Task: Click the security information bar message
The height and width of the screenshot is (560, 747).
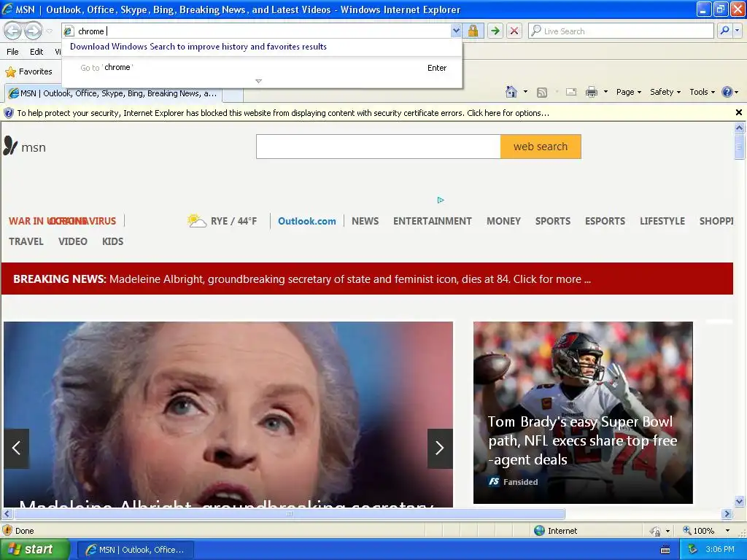Action: (283, 113)
